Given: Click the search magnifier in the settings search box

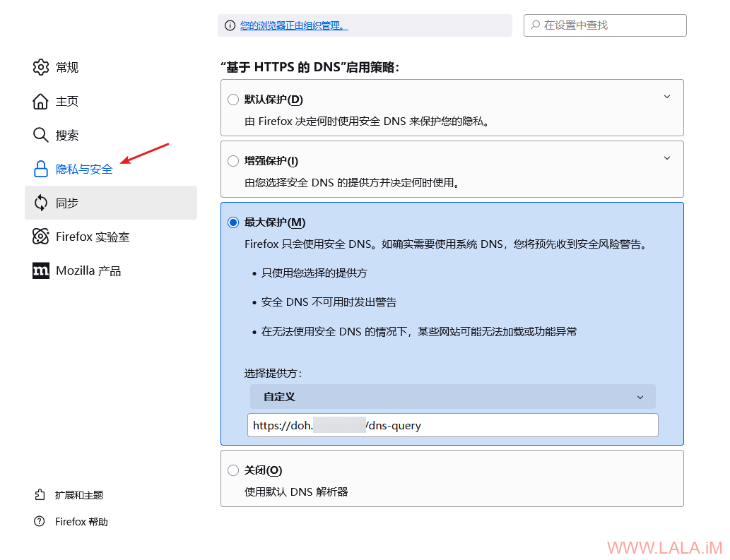Looking at the screenshot, I should tap(536, 25).
